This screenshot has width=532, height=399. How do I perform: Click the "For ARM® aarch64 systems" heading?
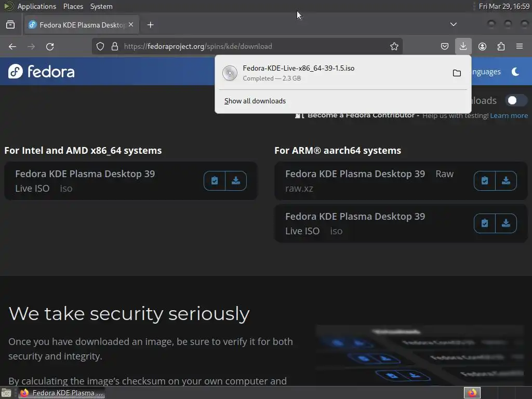pyautogui.click(x=338, y=150)
